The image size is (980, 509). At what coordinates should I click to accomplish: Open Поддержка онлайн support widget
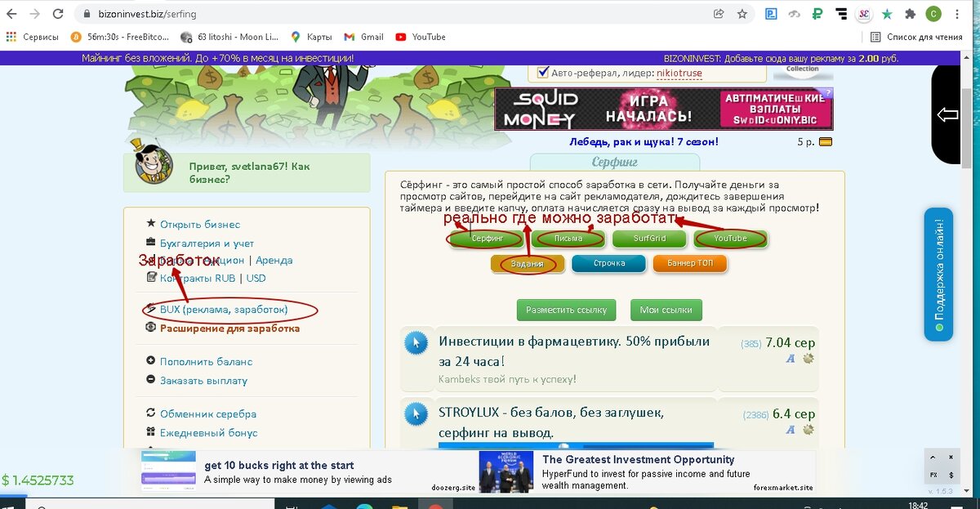pos(938,274)
